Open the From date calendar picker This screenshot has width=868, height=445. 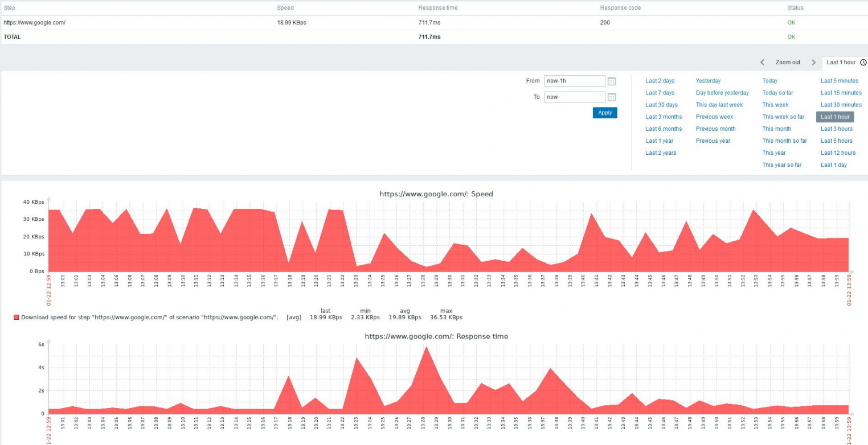(612, 81)
